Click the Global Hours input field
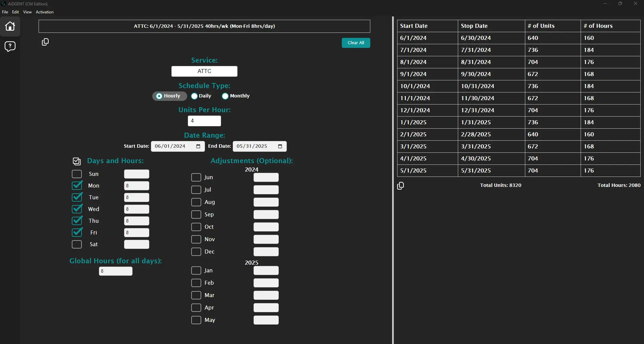Image resolution: width=644 pixels, height=344 pixels. [x=116, y=271]
